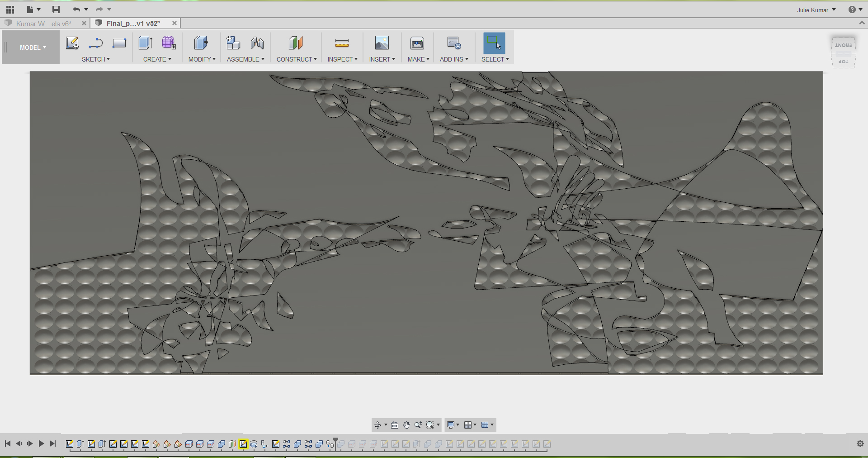Select the Create Sketch tool
The image size is (868, 458).
click(72, 43)
